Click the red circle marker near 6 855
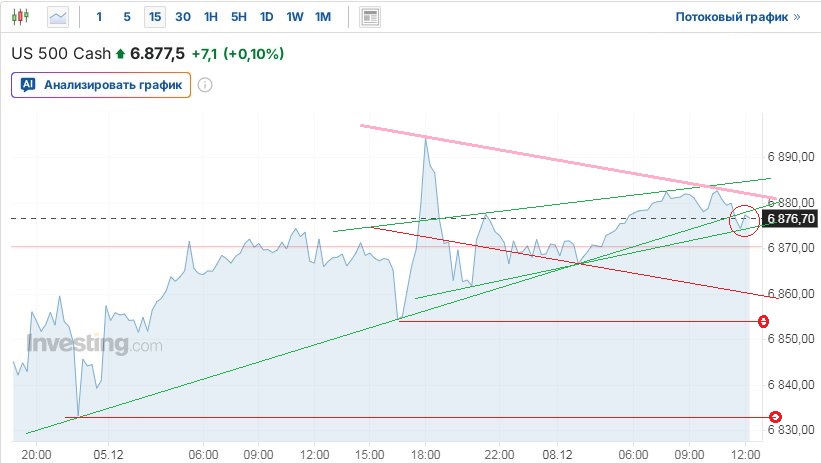 pos(764,321)
